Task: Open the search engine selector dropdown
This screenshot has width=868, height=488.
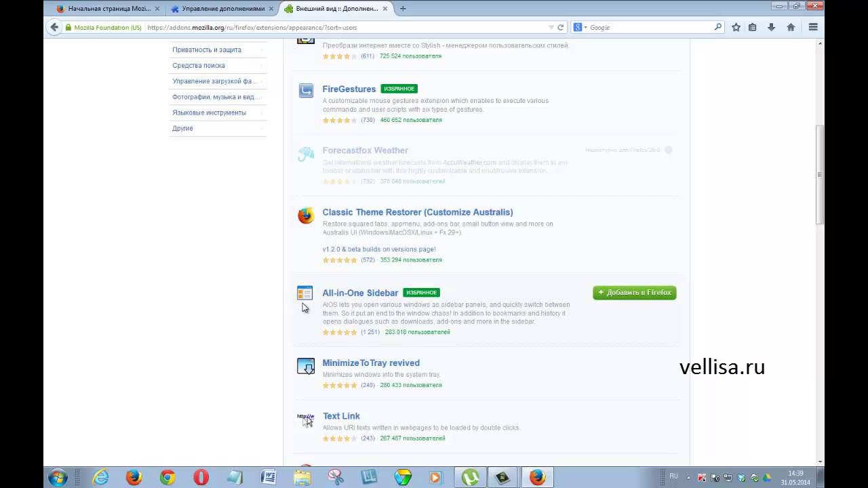Action: 580,27
